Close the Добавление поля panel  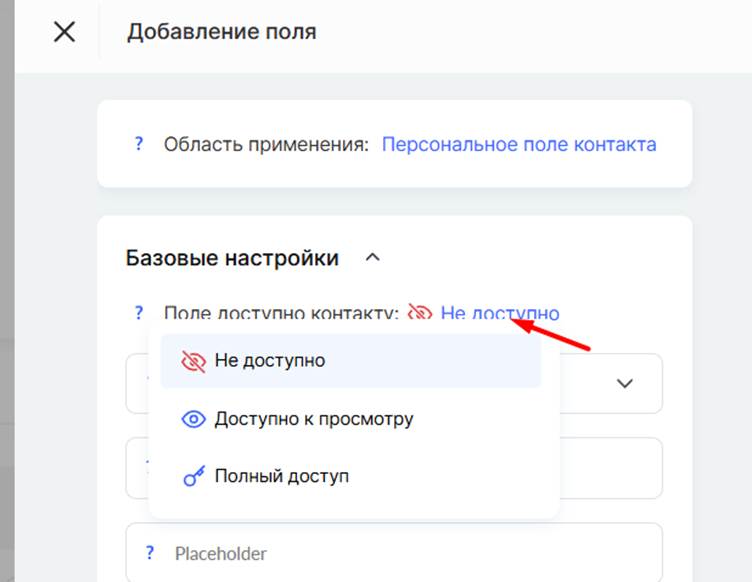click(64, 32)
